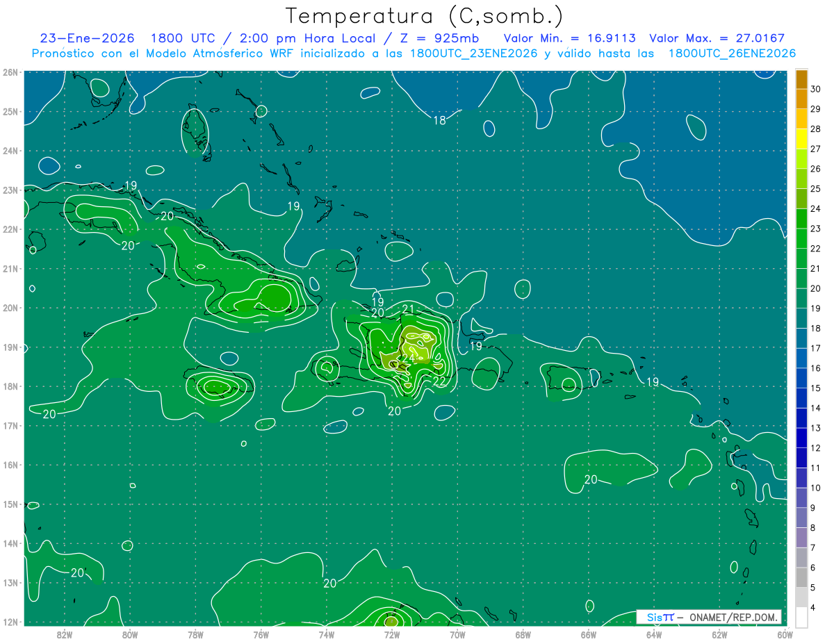Click the "18" contour label
Screen dimensions: 834x644
pyautogui.click(x=439, y=120)
